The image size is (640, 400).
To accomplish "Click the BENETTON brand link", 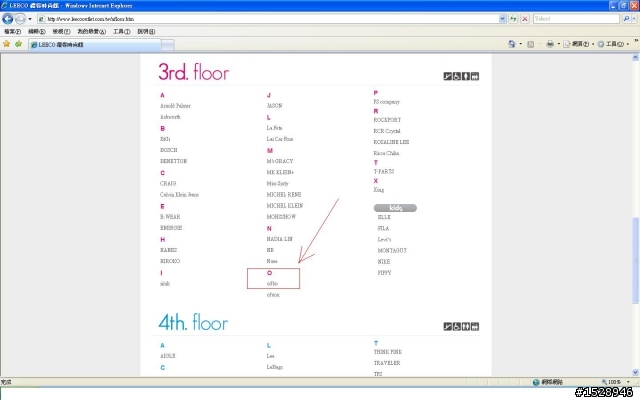I will tap(173, 161).
